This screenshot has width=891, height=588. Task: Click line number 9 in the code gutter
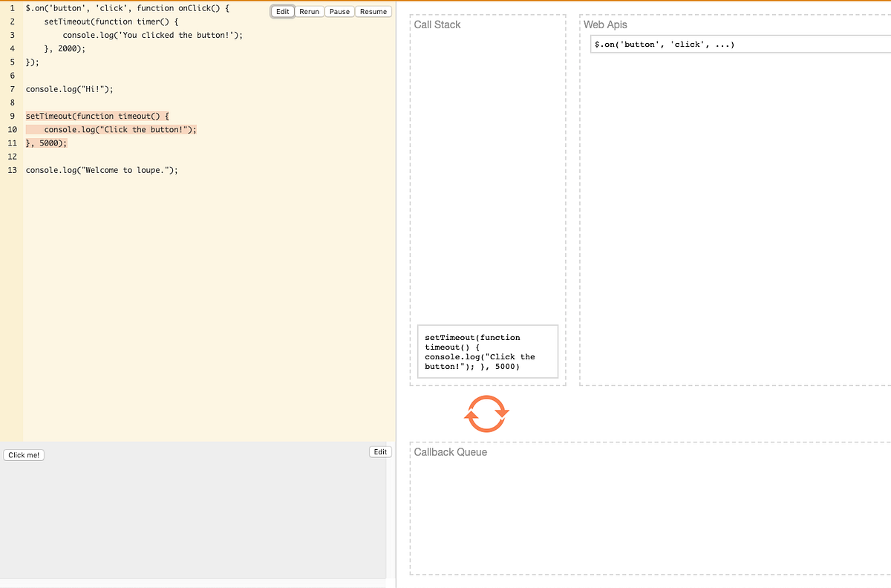pos(11,116)
